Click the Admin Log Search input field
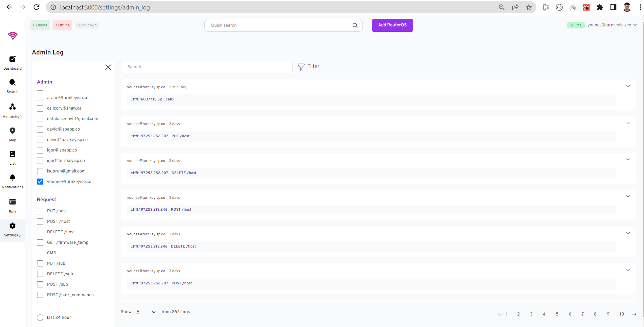 click(x=206, y=67)
